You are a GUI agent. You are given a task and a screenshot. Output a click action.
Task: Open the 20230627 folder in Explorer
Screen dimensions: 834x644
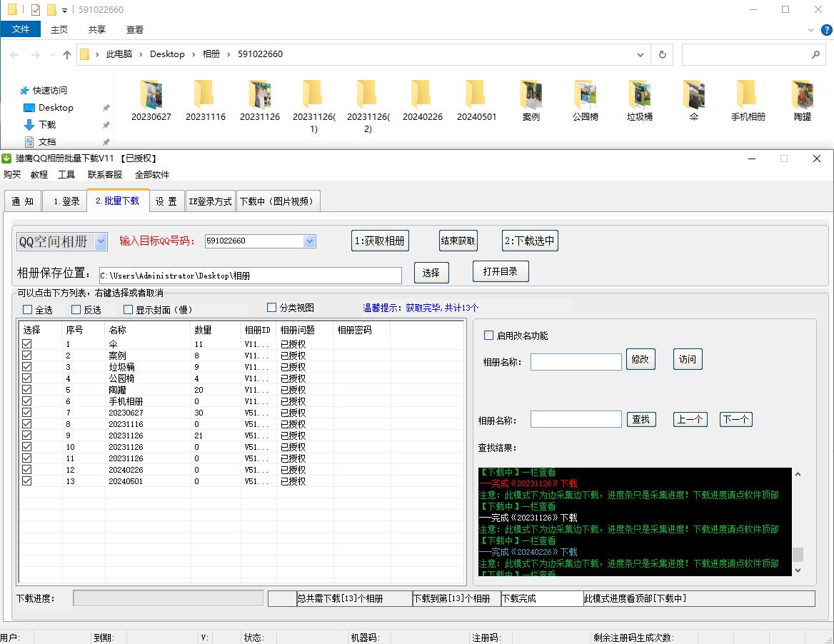pos(151,101)
